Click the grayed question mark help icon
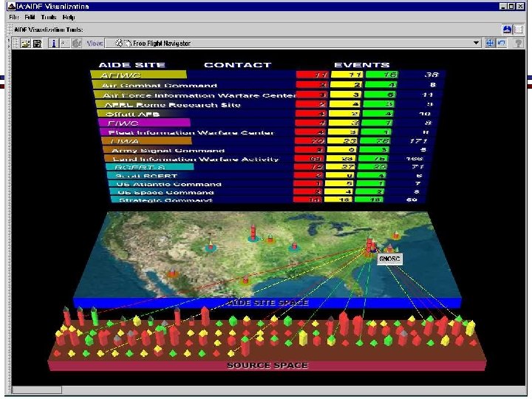The image size is (532, 399). tap(518, 43)
